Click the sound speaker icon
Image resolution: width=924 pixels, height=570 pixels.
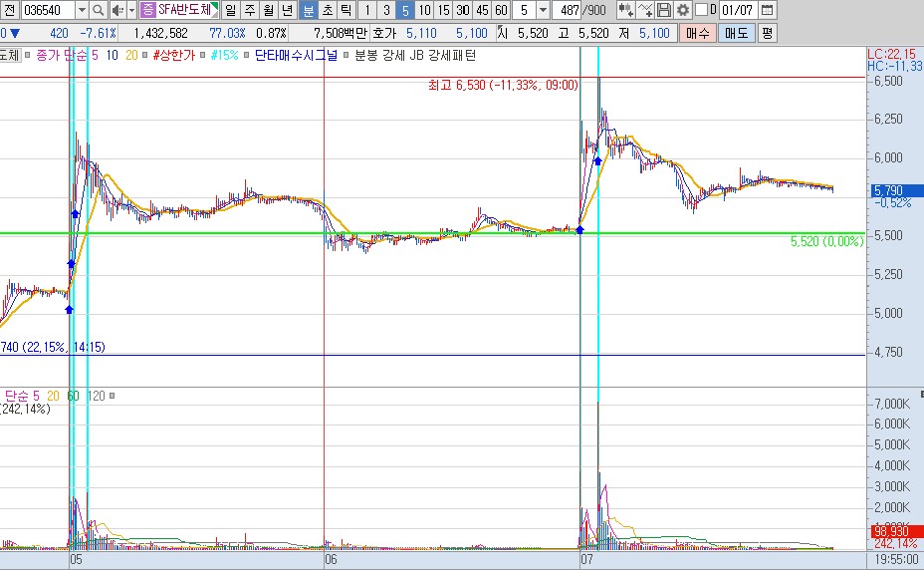tap(117, 10)
